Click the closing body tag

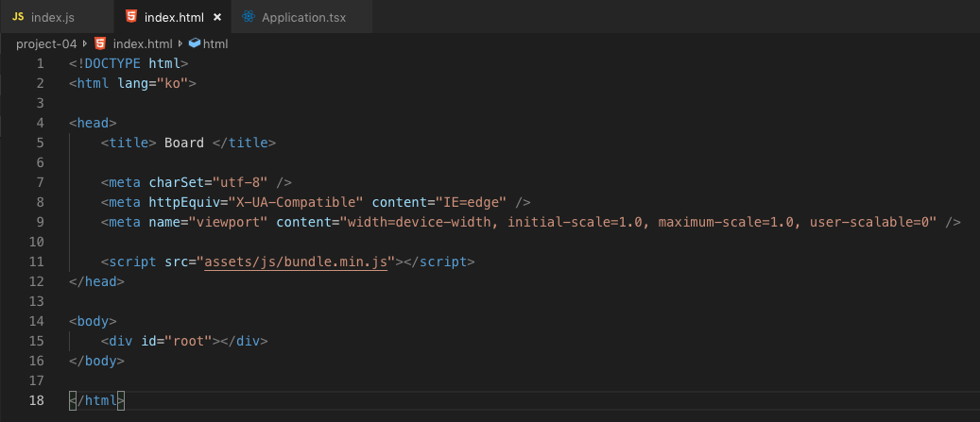pos(97,361)
